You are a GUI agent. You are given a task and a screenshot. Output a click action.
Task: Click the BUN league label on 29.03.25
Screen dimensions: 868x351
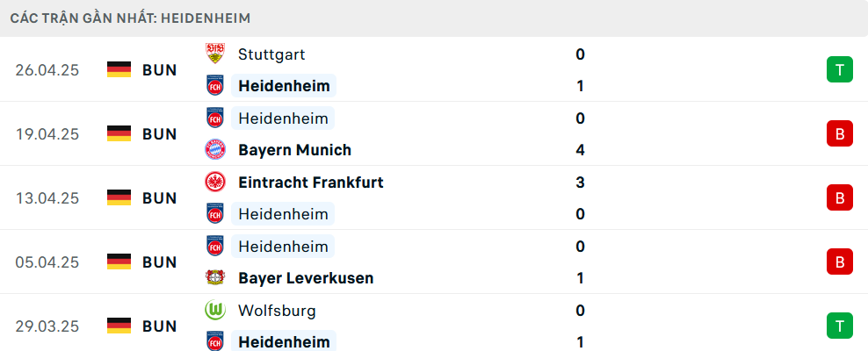[x=159, y=326]
